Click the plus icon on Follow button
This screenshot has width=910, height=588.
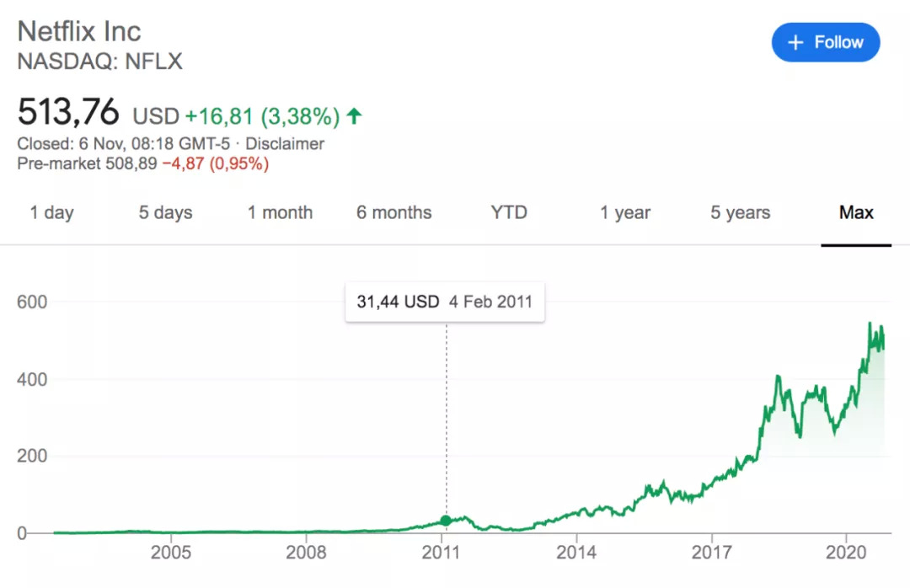(x=795, y=42)
